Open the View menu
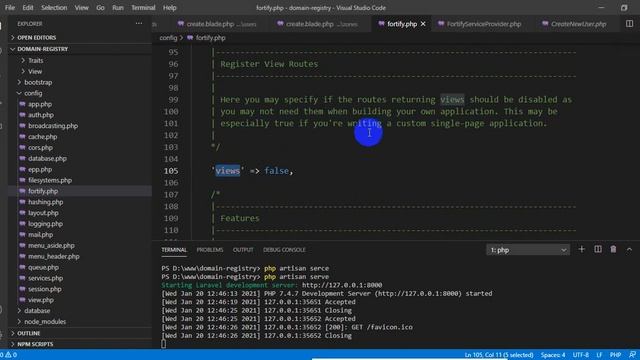The width and height of the screenshot is (640, 360). click(81, 8)
